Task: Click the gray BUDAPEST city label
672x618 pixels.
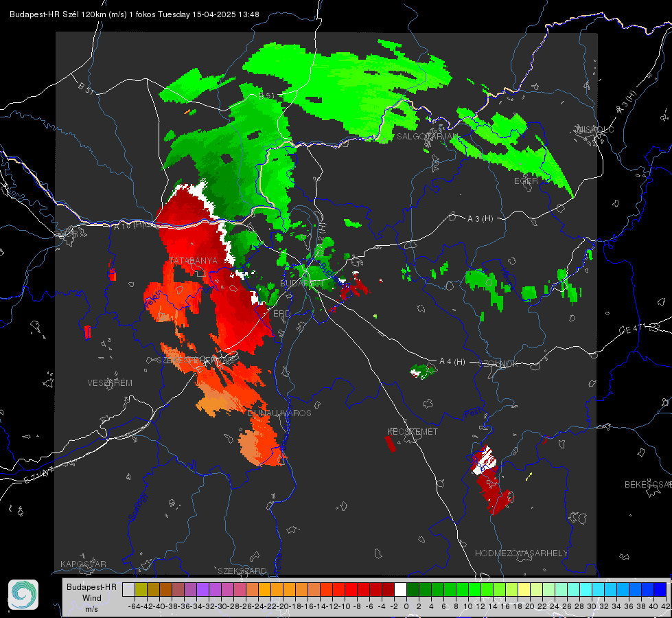Action: [302, 284]
